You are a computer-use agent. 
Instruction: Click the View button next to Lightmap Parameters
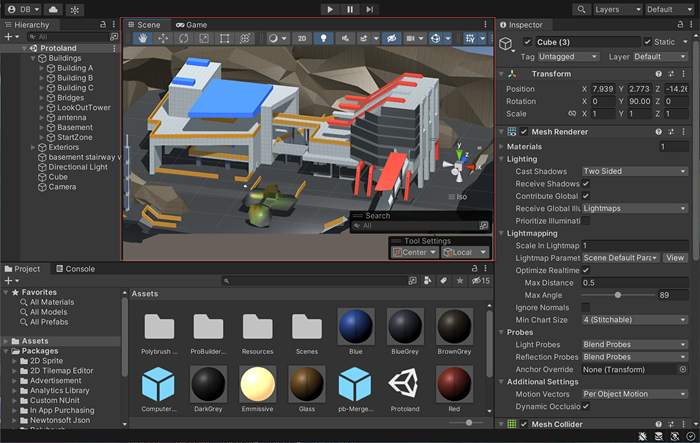[676, 258]
